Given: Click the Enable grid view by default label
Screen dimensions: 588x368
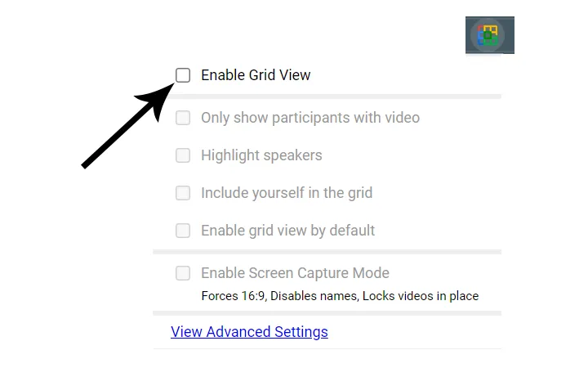Looking at the screenshot, I should pyautogui.click(x=288, y=231).
